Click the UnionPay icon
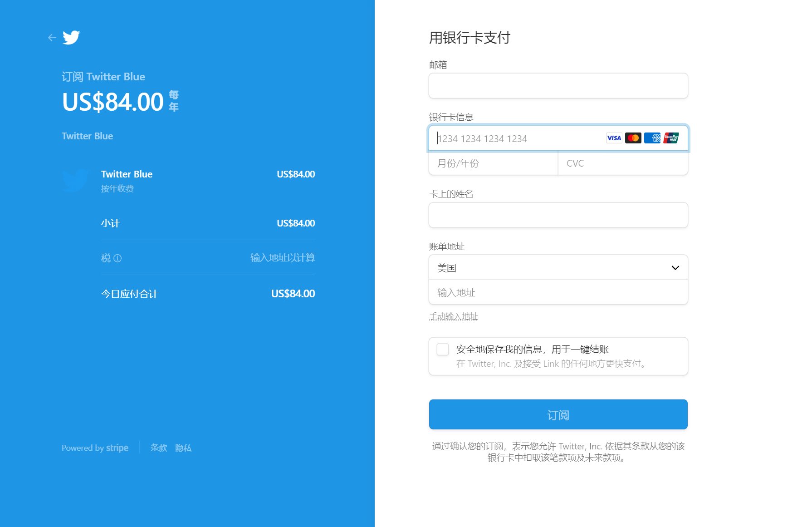This screenshot has width=812, height=527. pyautogui.click(x=671, y=138)
